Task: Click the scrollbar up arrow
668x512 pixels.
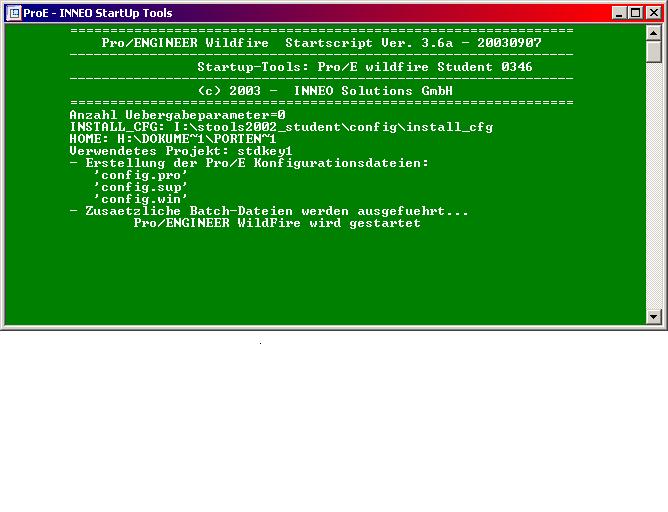Action: (x=654, y=33)
